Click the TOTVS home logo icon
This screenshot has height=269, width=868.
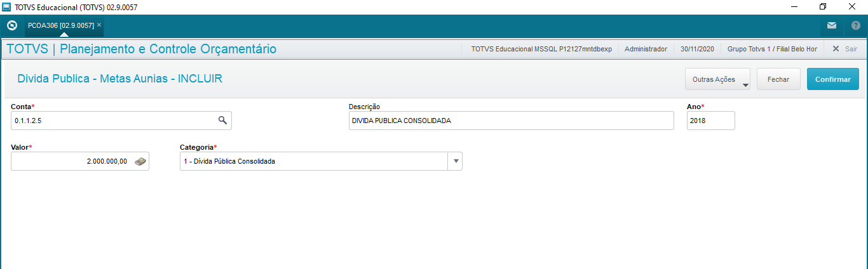point(11,26)
